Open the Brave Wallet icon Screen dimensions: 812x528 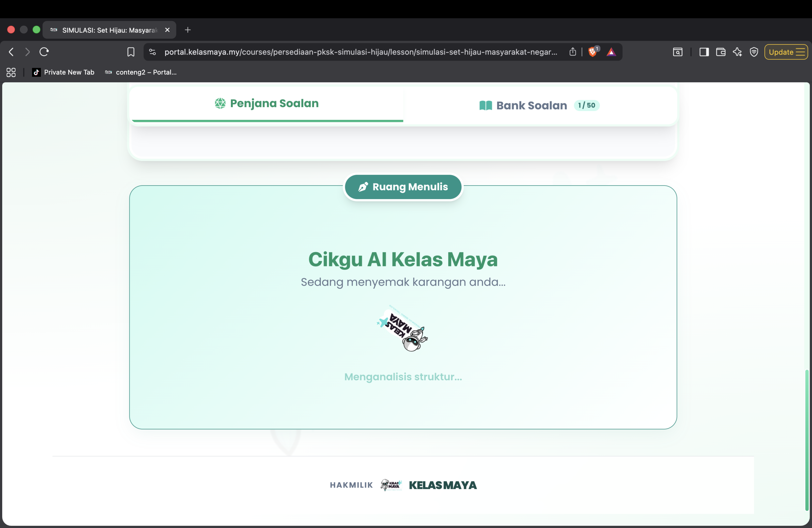(x=721, y=52)
